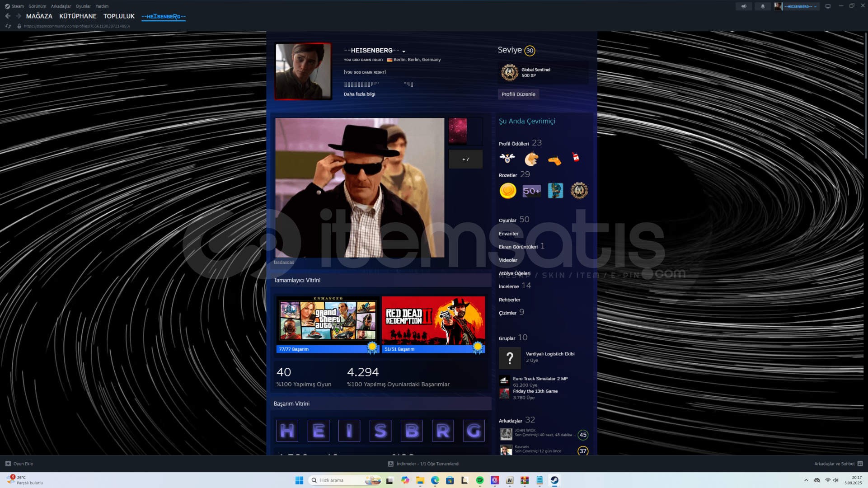Click the profile avatar picture
This screenshot has height=488, width=868.
[x=303, y=71]
